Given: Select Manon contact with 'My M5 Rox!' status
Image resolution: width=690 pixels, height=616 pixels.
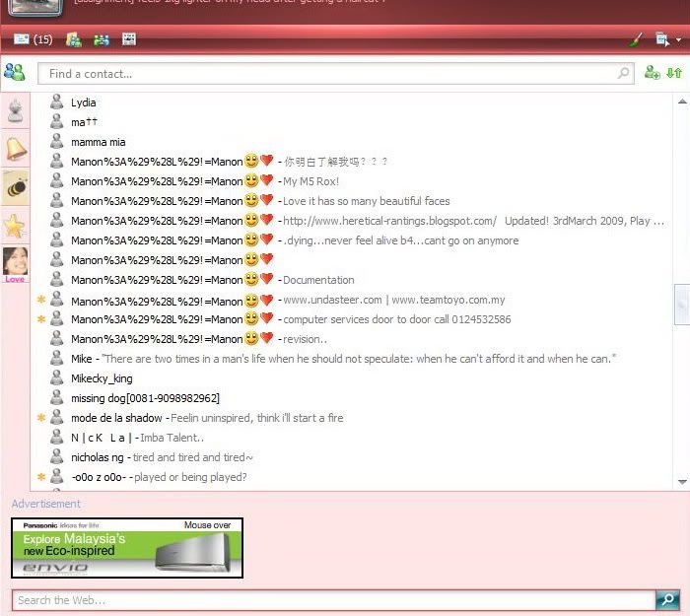Looking at the screenshot, I should tap(205, 181).
